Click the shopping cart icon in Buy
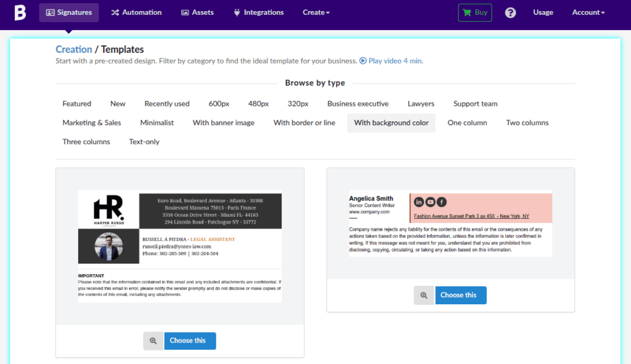The height and width of the screenshot is (364, 631). 467,12
